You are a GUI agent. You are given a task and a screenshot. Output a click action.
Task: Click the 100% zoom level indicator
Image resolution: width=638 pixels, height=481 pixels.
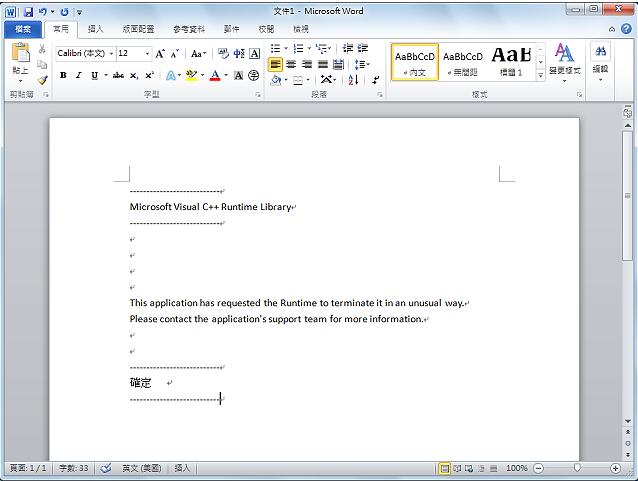point(517,469)
